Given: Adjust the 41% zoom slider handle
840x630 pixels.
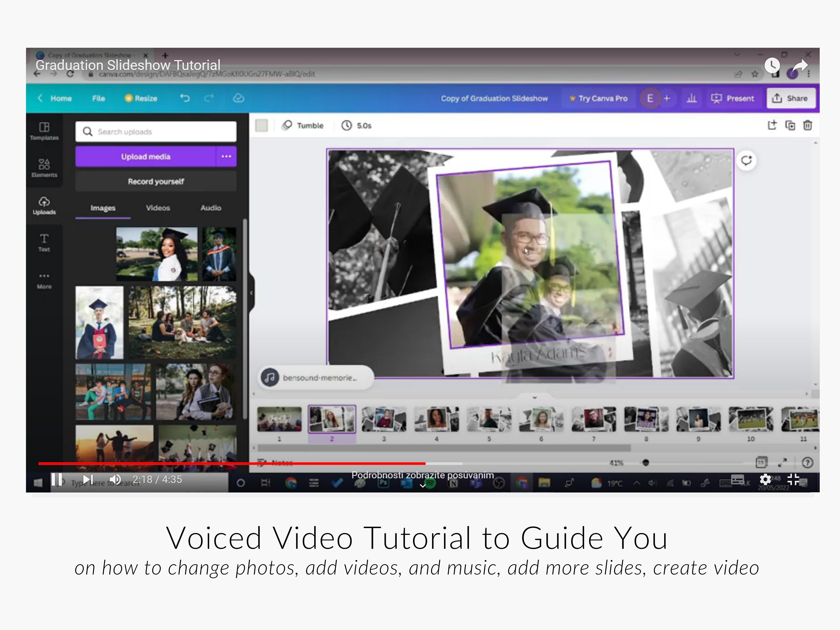Looking at the screenshot, I should [646, 463].
